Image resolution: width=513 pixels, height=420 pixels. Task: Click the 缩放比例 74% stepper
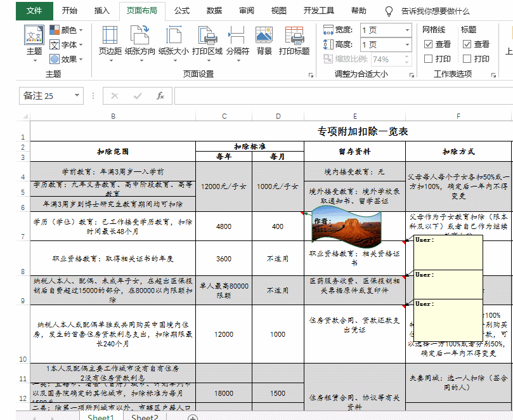(406, 59)
